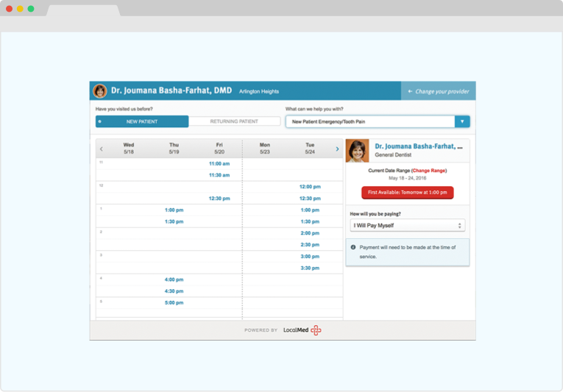Click the Arlington Heights location text
Viewport: 563px width, 392px height.
[x=259, y=91]
